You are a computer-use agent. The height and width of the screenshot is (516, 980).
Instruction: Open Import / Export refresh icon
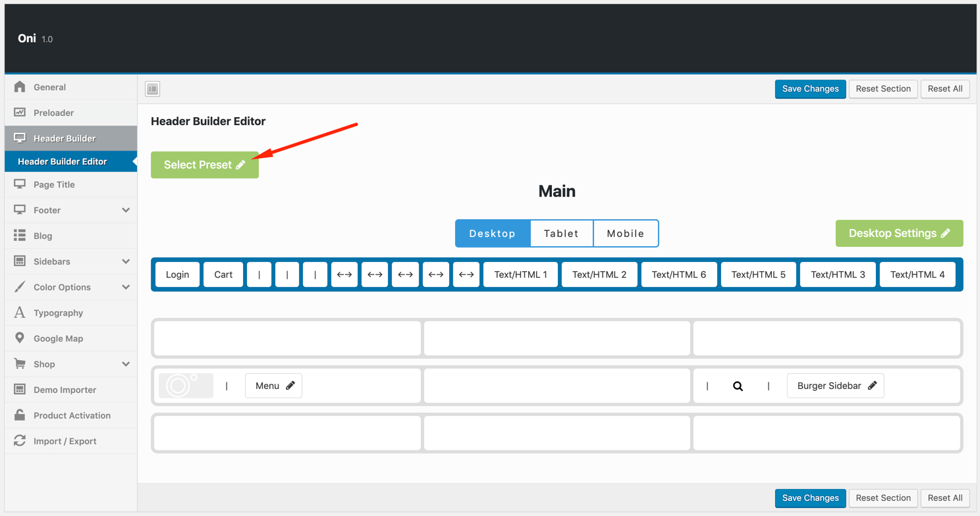[x=20, y=441]
